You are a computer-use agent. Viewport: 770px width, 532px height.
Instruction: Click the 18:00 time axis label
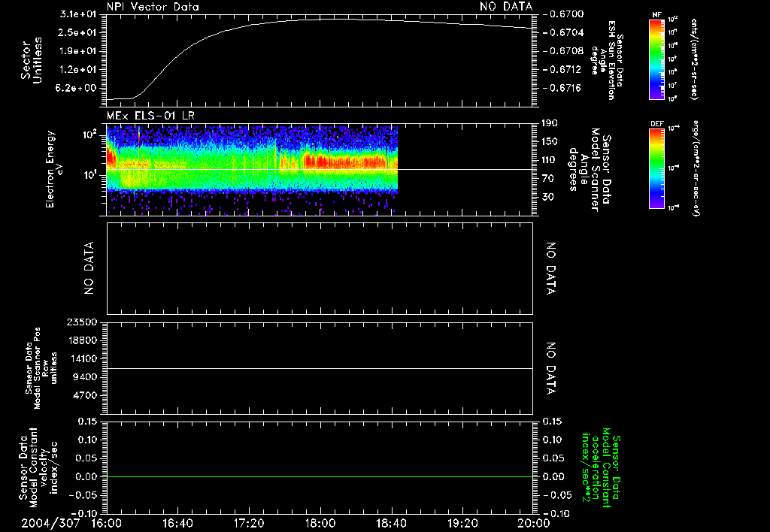(x=320, y=523)
